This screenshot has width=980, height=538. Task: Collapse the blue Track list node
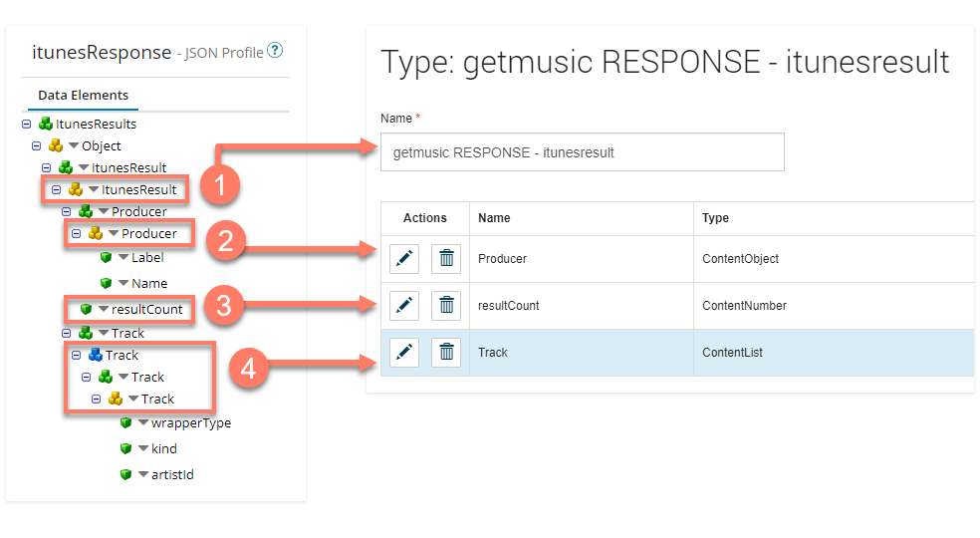[77, 355]
